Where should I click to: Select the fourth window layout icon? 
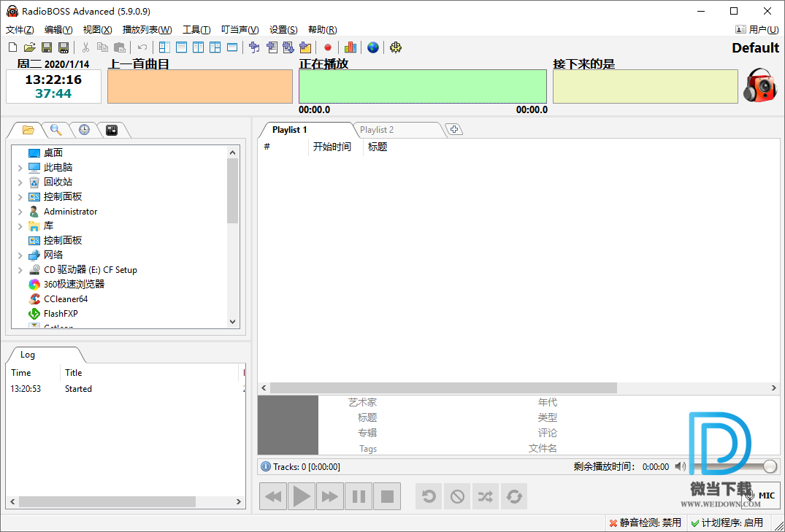(x=215, y=47)
